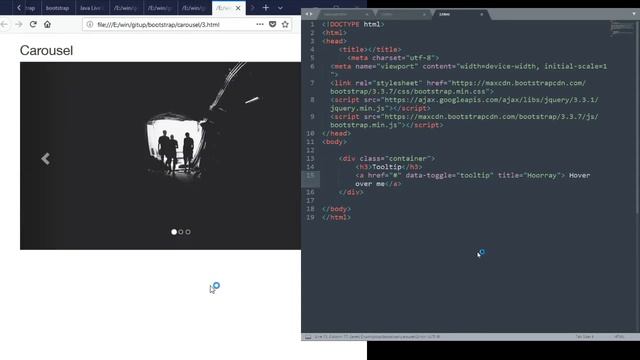Viewport: 640px width, 360px height.
Task: Switch to the bootstrap browser tab
Action: pyautogui.click(x=57, y=8)
